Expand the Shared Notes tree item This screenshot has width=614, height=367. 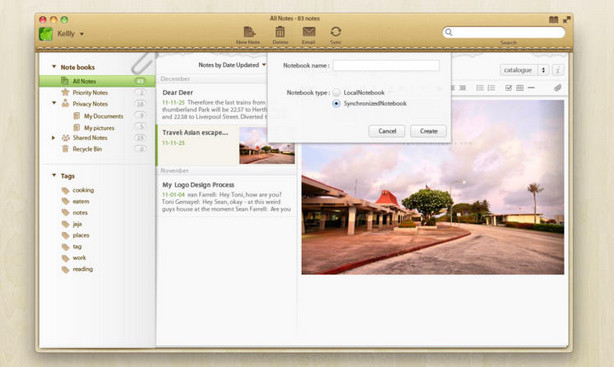54,137
